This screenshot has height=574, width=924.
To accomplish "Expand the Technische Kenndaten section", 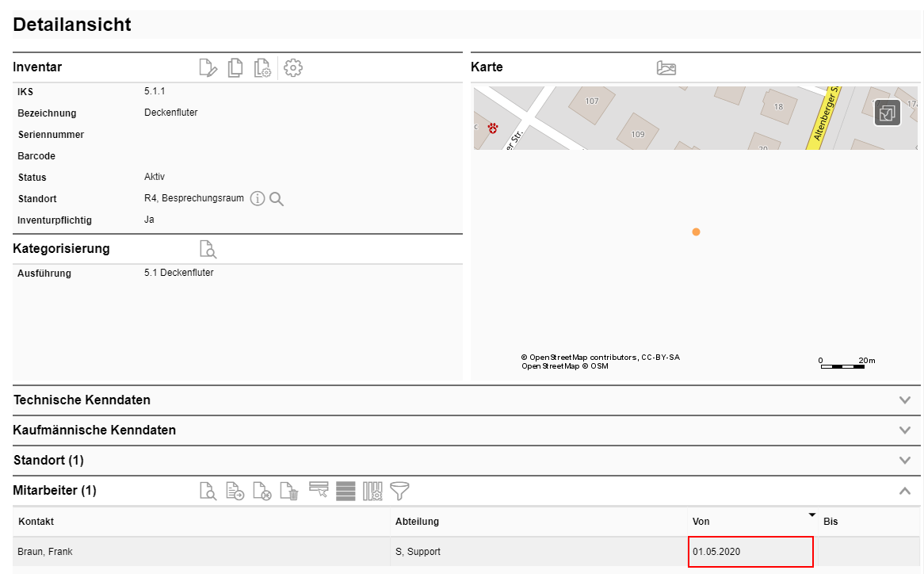I will pos(905,400).
